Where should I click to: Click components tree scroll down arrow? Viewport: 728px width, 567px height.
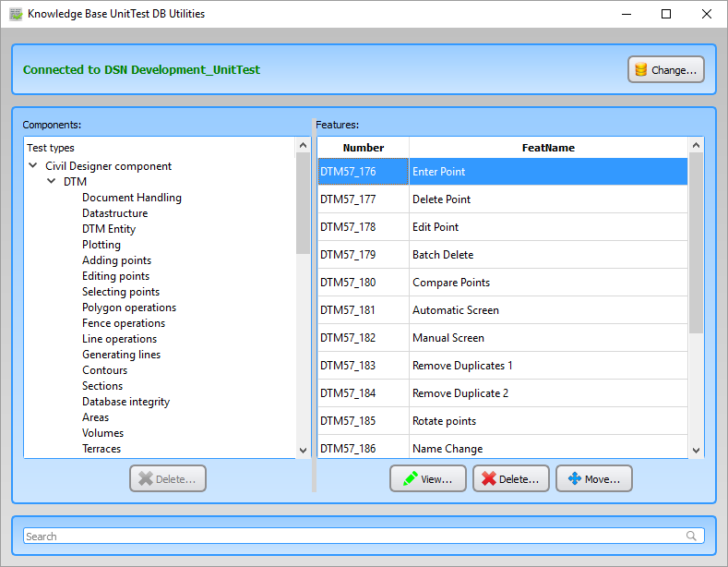tap(304, 451)
